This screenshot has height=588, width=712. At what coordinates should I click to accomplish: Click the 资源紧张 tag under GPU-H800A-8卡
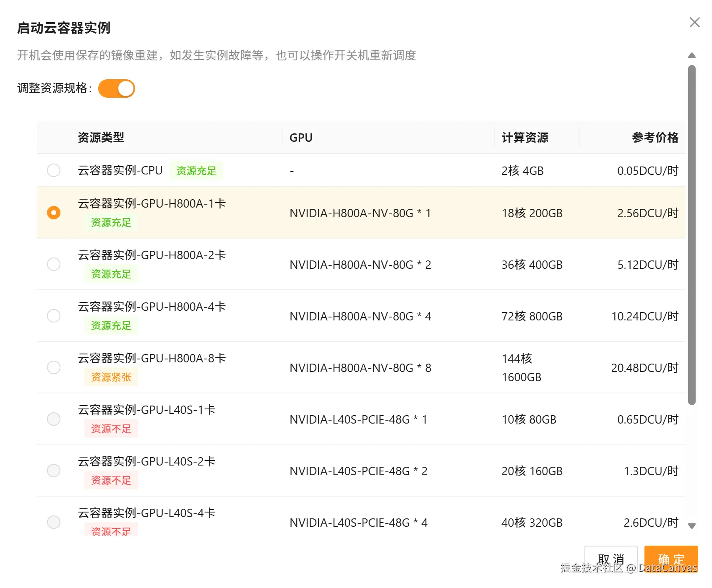(x=111, y=377)
